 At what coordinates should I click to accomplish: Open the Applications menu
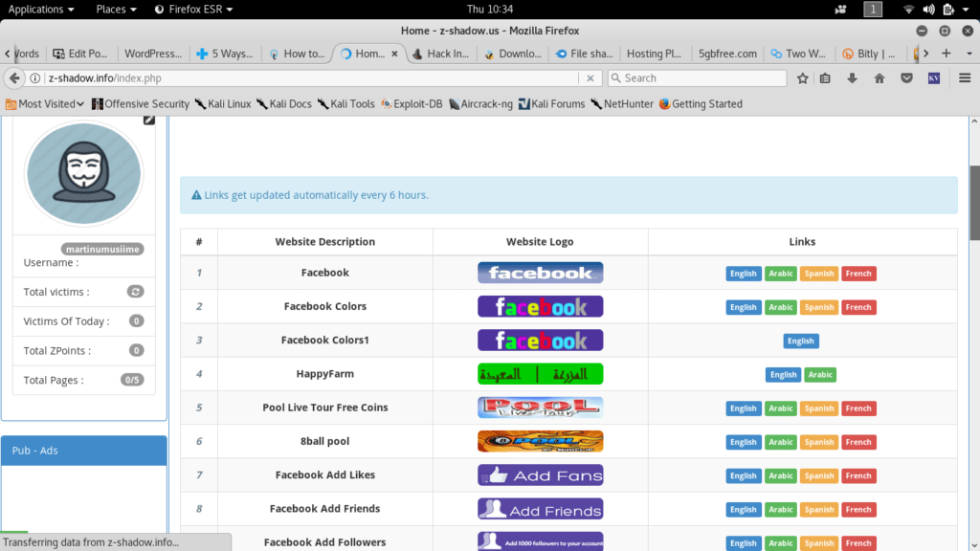(40, 10)
